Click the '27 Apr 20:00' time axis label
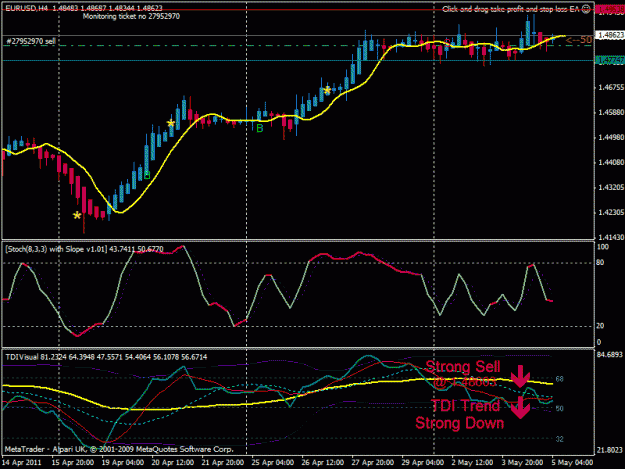Viewport: 625px width, 469px height. [x=373, y=463]
